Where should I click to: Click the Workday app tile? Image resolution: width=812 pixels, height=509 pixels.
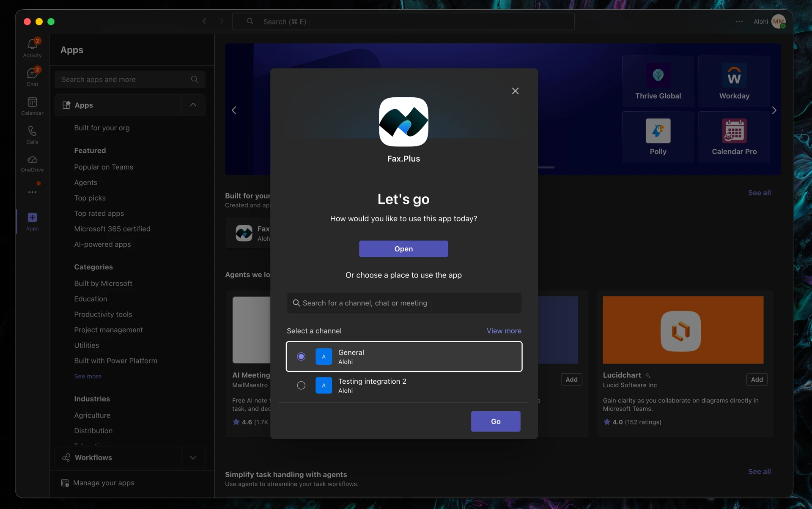pyautogui.click(x=734, y=81)
